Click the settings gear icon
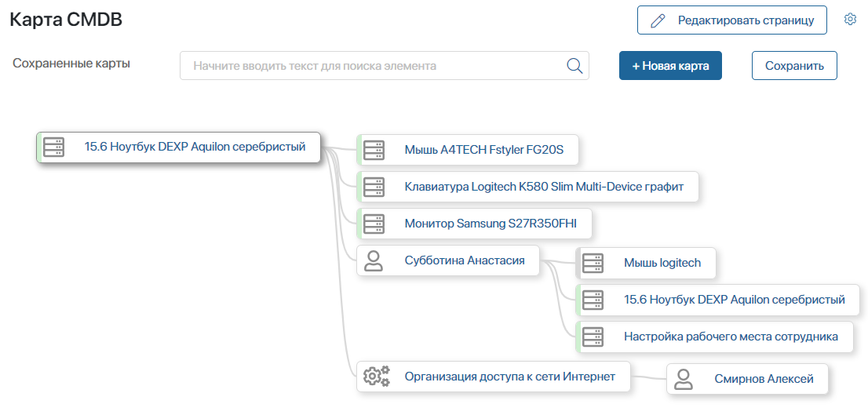The width and height of the screenshot is (868, 415). pos(850,20)
